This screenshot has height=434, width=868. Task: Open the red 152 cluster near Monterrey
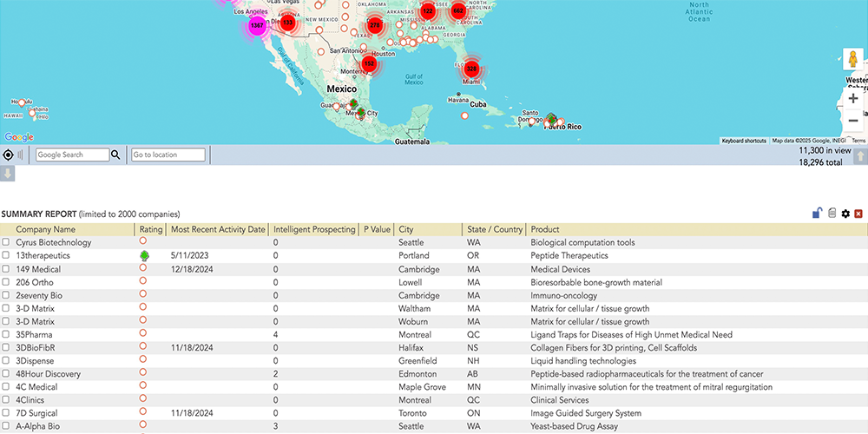pos(369,63)
